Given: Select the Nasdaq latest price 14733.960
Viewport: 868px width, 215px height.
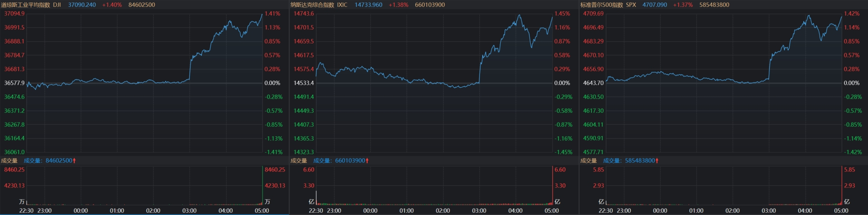Looking at the screenshot, I should 368,5.
